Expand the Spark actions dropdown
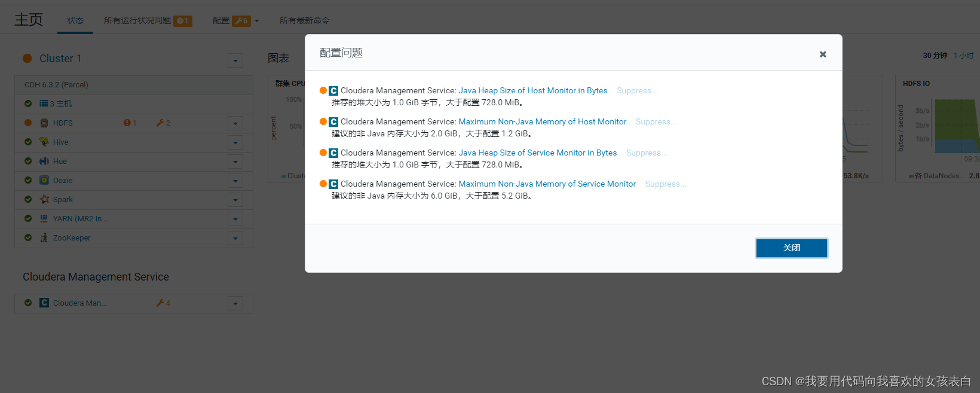This screenshot has width=980, height=393. pos(235,200)
